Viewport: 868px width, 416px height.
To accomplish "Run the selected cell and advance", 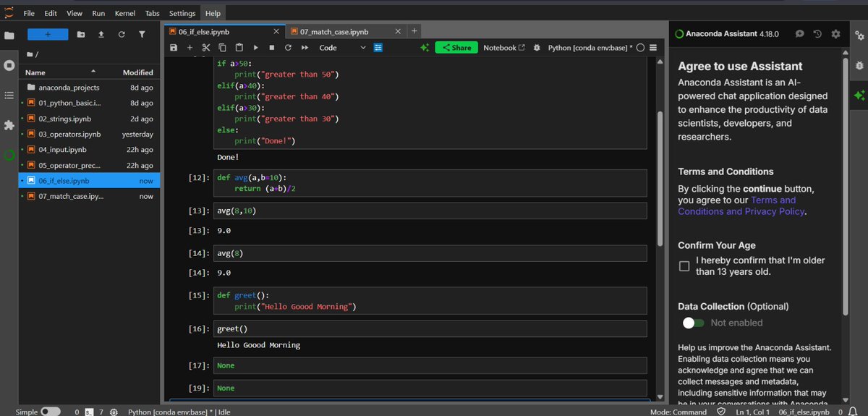I will click(255, 48).
